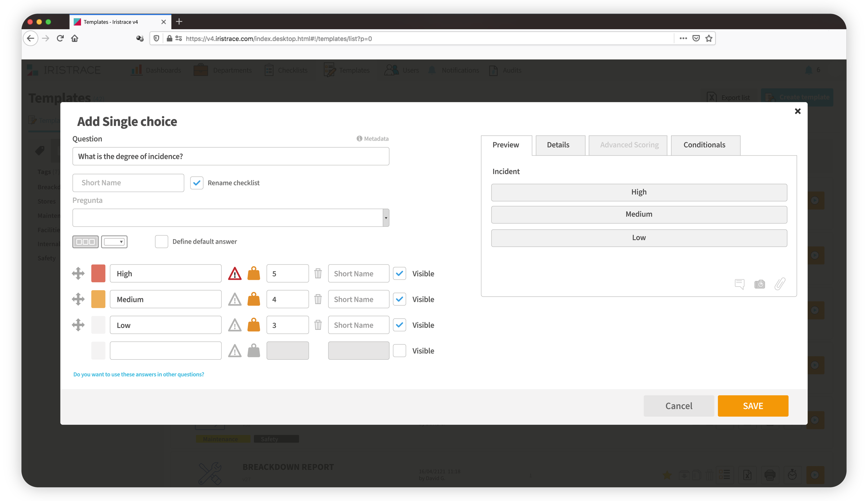Open the Conditionals tab
The image size is (868, 501).
tap(704, 145)
